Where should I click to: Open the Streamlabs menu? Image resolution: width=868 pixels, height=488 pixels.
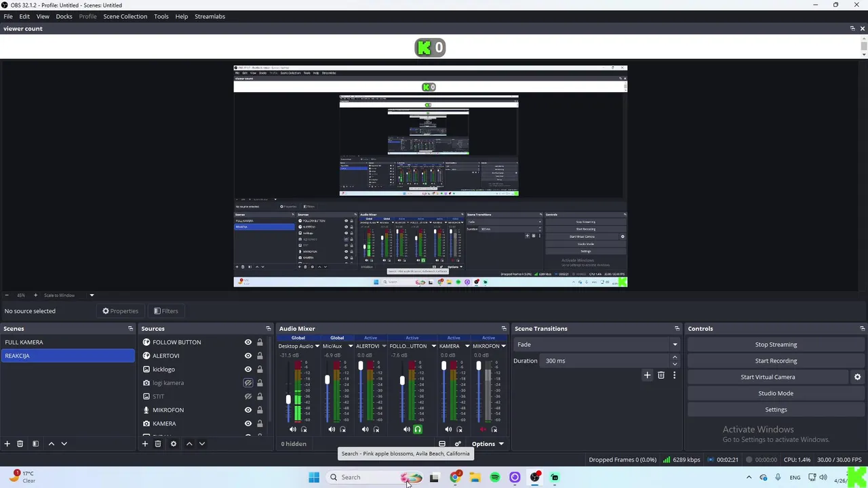click(x=210, y=16)
